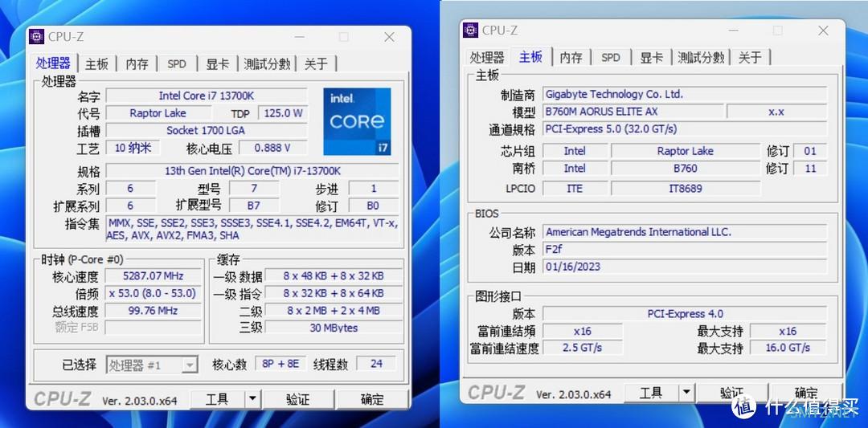The height and width of the screenshot is (428, 868).
Task: Switch to 处理器 tab in the right window
Action: [487, 58]
